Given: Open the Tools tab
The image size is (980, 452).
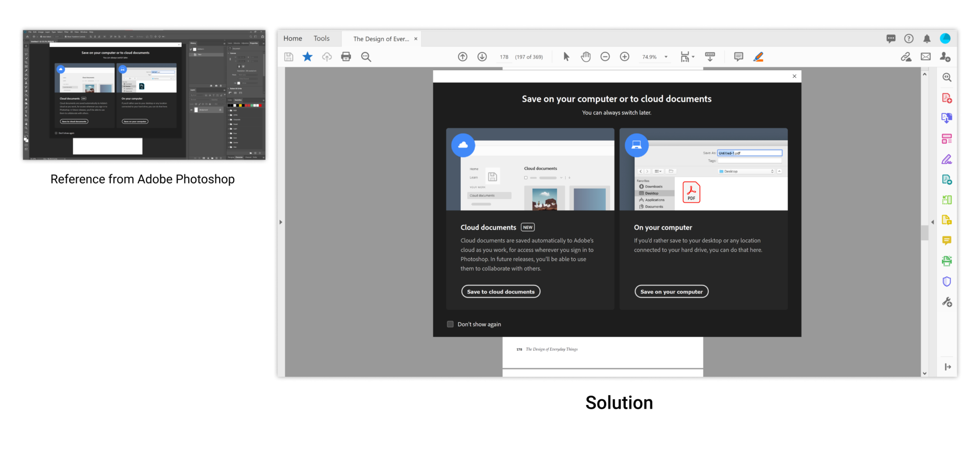Looking at the screenshot, I should tap(321, 38).
